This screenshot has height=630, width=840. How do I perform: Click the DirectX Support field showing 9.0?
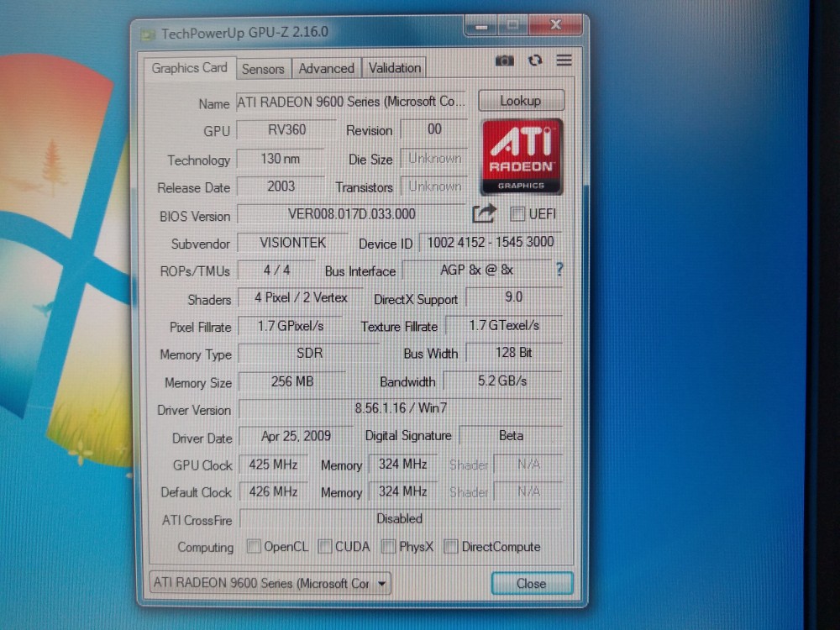click(514, 297)
